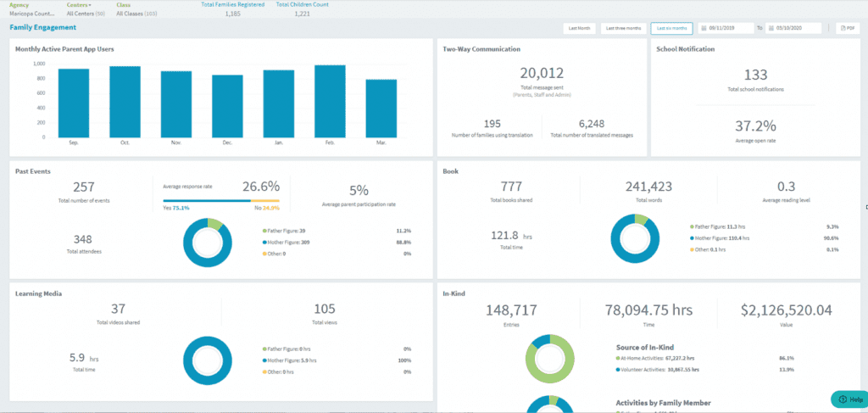Click the blue Mother Figure: 110.4 hrs legend dot
The height and width of the screenshot is (413, 868).
[692, 238]
